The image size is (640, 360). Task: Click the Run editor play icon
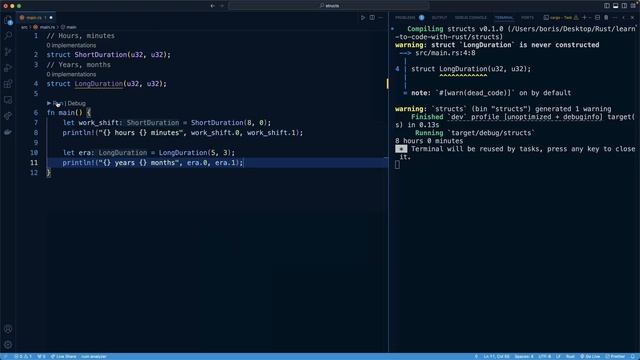pyautogui.click(x=362, y=18)
